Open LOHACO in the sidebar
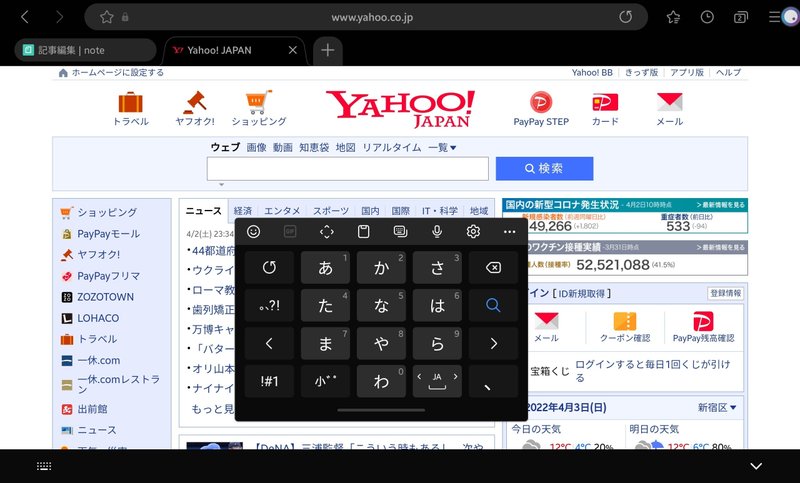800x483 pixels. click(x=98, y=318)
